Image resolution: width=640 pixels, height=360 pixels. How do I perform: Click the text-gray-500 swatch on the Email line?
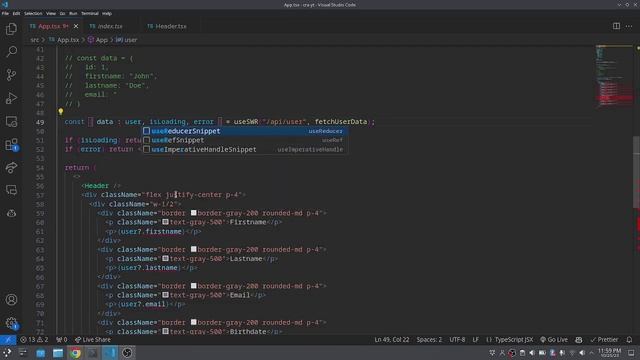click(165, 295)
